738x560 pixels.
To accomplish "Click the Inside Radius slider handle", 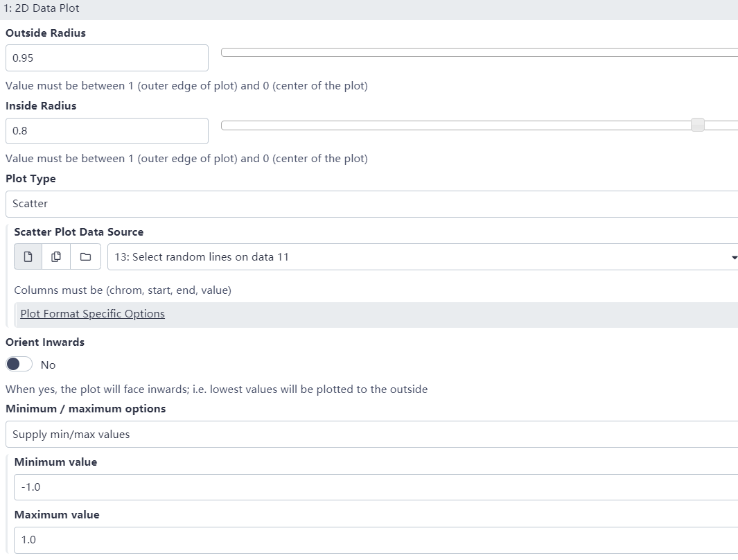I will click(698, 125).
